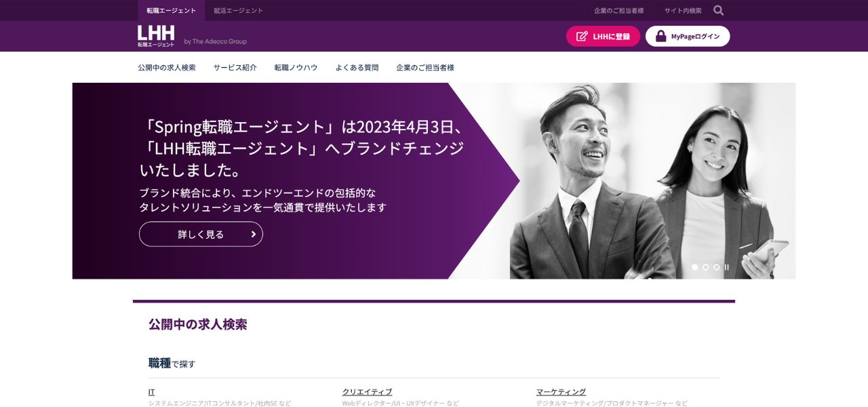Click the pencil icon inside LHHに登録 button
The width and height of the screenshot is (868, 407).
coord(581,36)
